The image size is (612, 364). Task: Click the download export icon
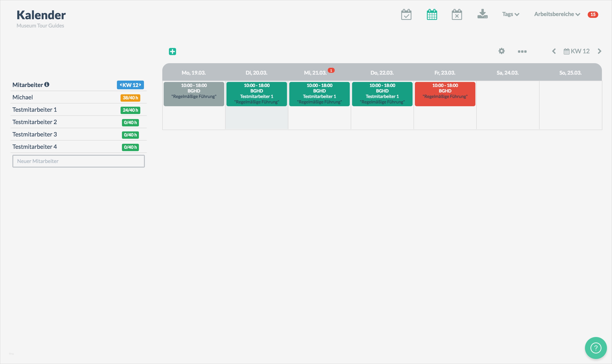click(482, 14)
